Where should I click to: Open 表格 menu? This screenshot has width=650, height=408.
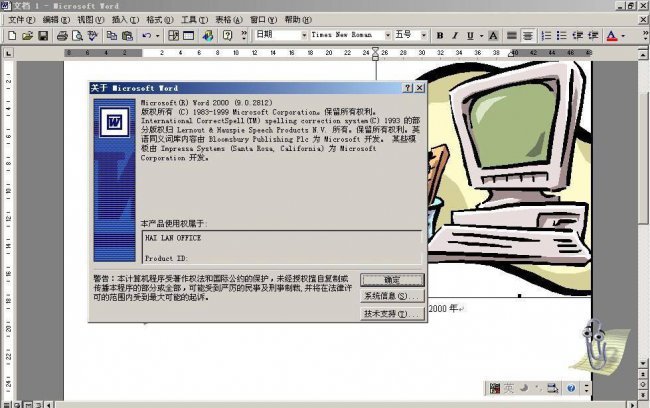(229, 19)
